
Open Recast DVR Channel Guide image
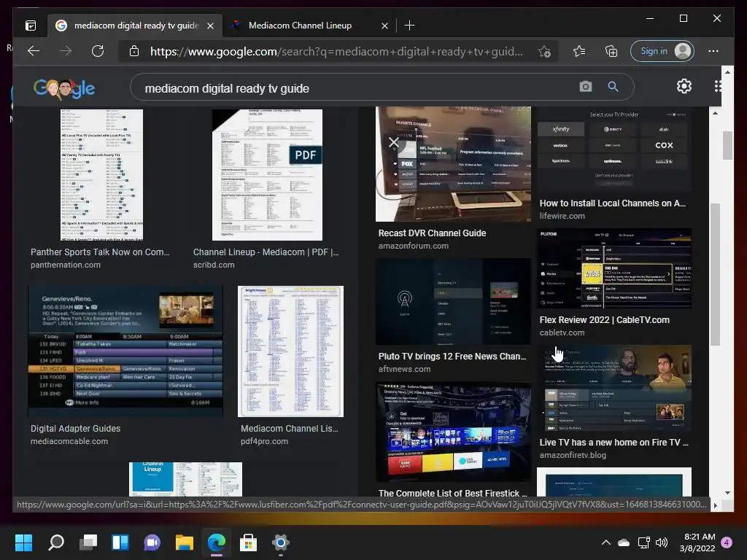tap(453, 164)
